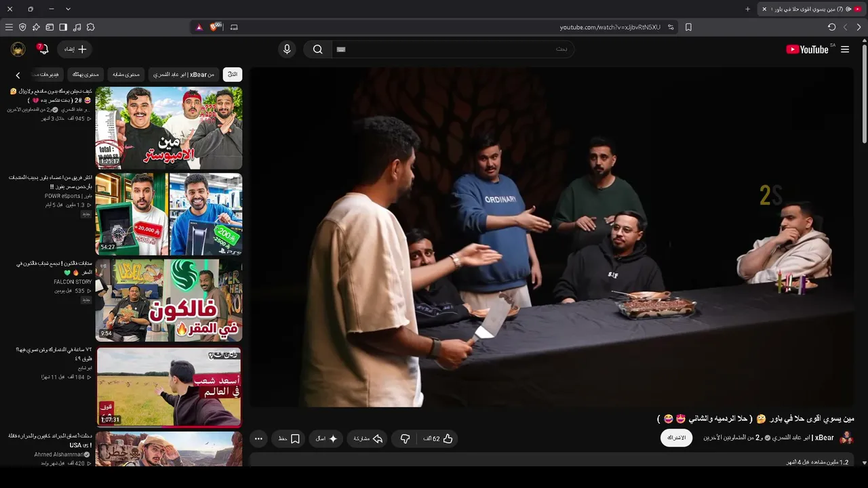Open the ٧٢ ساعة video title
Viewport: 868px width, 488px height.
click(54, 354)
